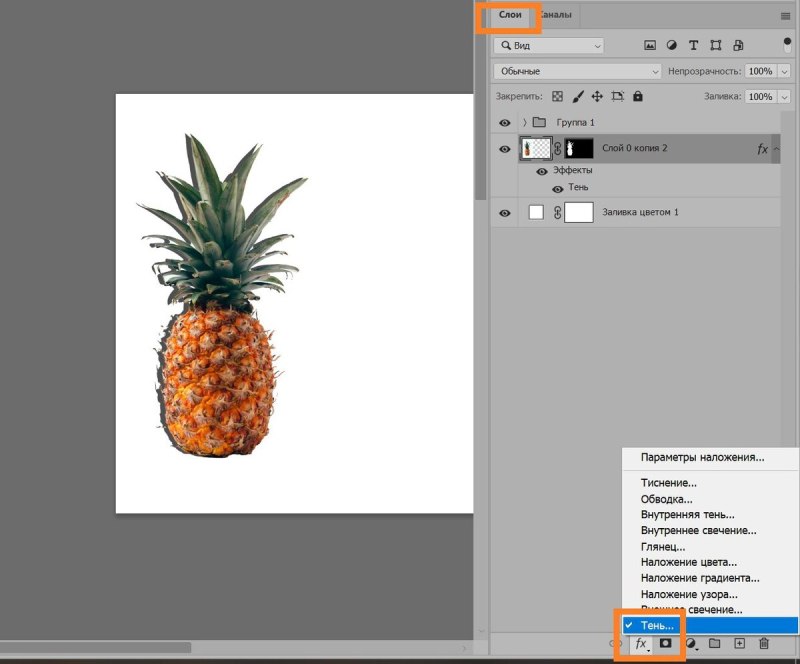The image size is (800, 664).
Task: Create new group folder icon
Action: 714,643
